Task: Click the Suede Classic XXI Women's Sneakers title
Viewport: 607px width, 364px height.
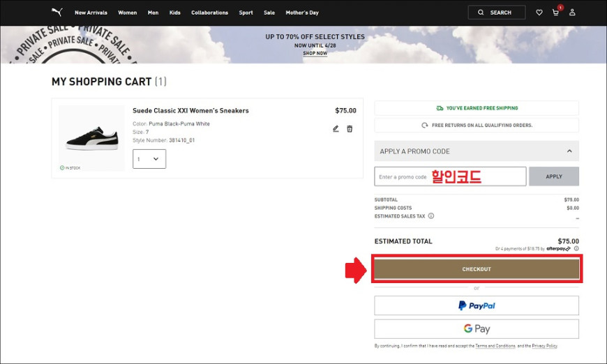Action: click(x=190, y=111)
